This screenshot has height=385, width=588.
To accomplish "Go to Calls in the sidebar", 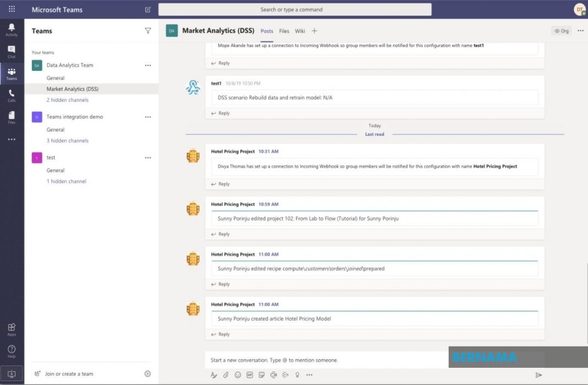I will [12, 96].
